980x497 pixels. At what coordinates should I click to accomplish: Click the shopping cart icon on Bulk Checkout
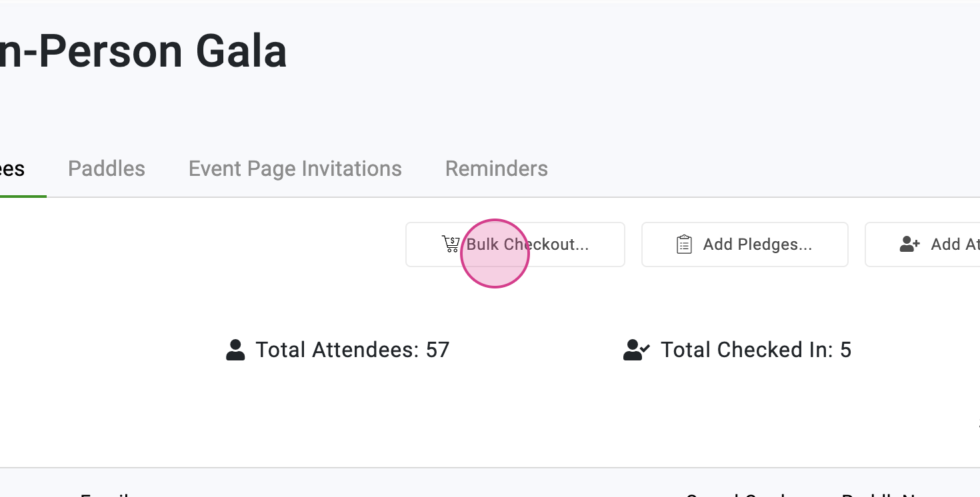(x=450, y=245)
